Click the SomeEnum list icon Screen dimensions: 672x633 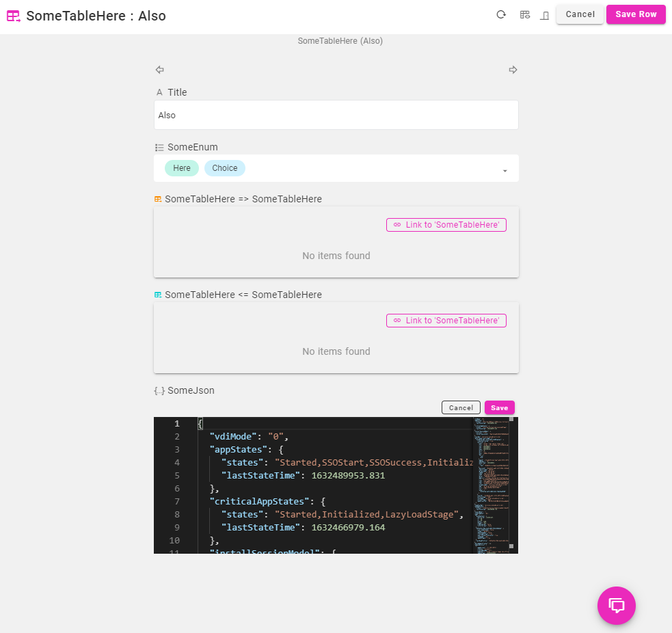[x=159, y=148]
